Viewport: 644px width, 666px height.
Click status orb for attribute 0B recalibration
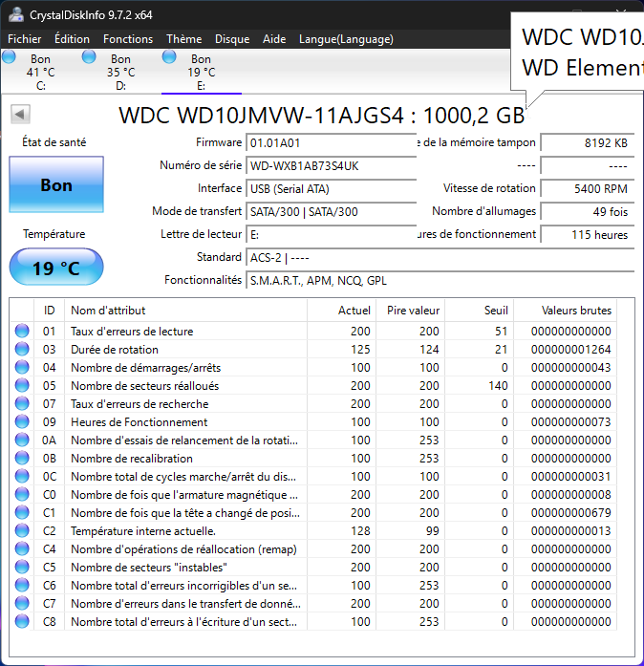pos(22,459)
